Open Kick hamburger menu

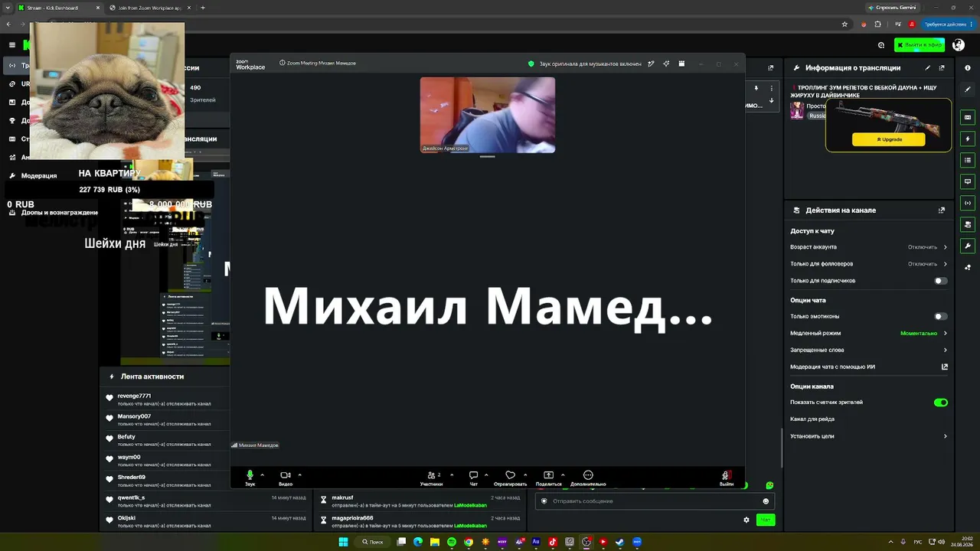[x=11, y=45]
